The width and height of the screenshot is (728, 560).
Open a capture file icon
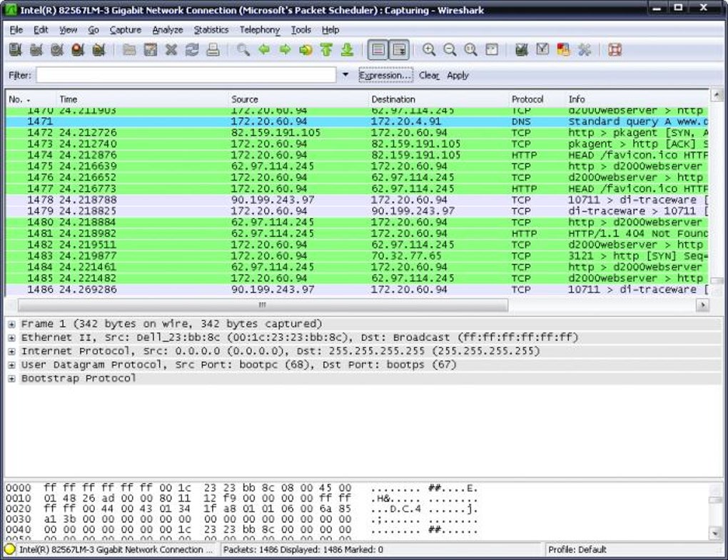pos(129,50)
